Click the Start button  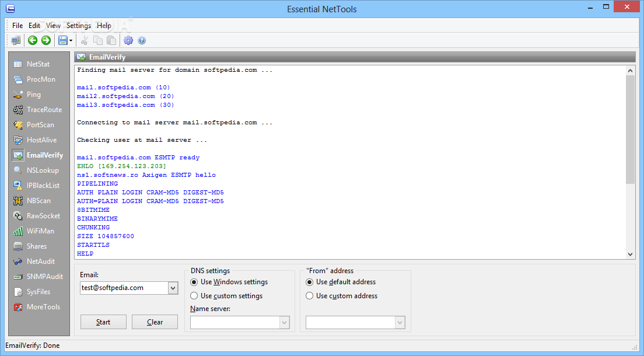(x=103, y=322)
